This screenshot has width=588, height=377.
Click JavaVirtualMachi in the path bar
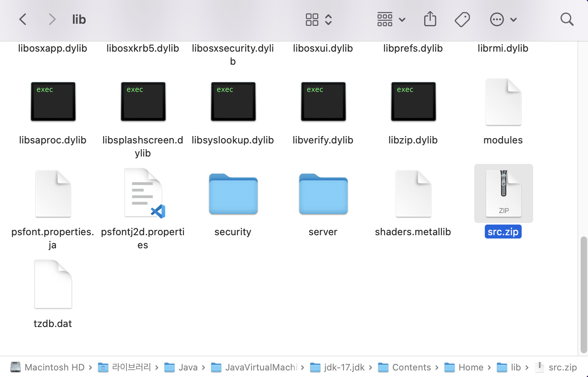(x=254, y=367)
